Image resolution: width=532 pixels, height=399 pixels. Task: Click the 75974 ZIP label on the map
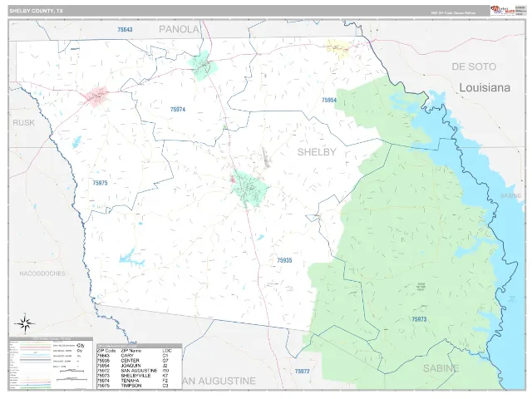tap(178, 109)
